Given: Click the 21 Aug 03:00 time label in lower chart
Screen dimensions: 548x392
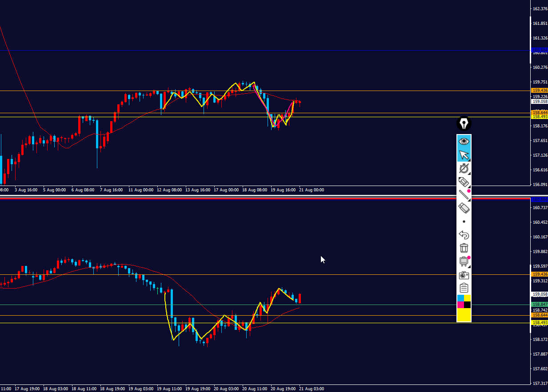Looking at the screenshot, I should [x=312, y=389].
